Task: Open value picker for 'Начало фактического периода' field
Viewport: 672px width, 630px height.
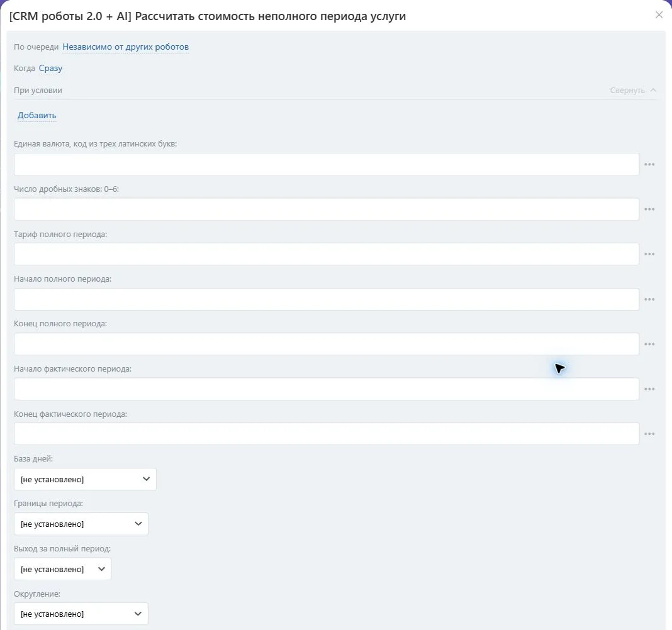Action: 649,389
